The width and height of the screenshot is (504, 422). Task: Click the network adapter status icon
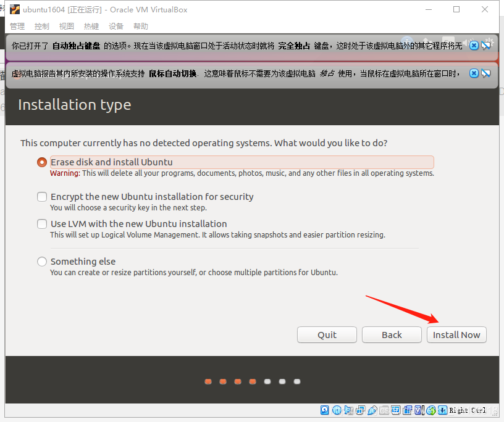[360, 410]
